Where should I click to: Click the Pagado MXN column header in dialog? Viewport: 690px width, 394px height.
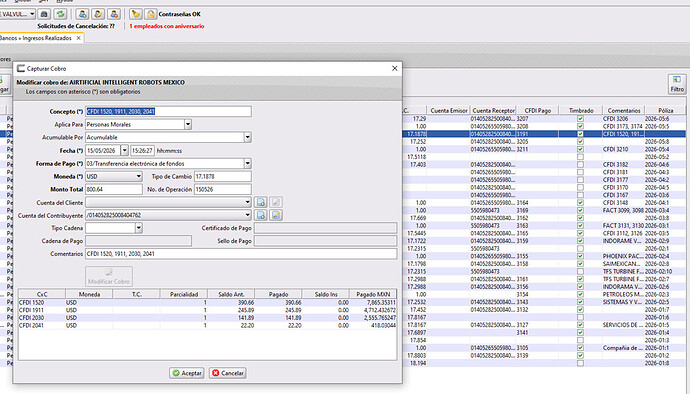point(373,294)
